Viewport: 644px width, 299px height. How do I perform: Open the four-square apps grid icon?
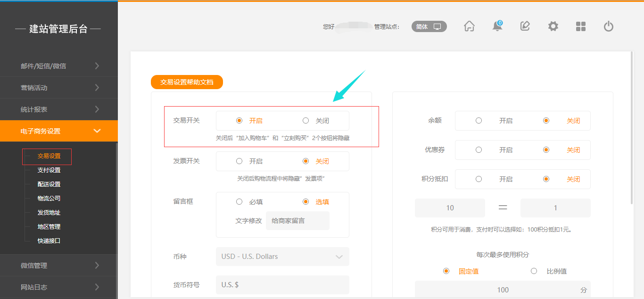(x=581, y=26)
